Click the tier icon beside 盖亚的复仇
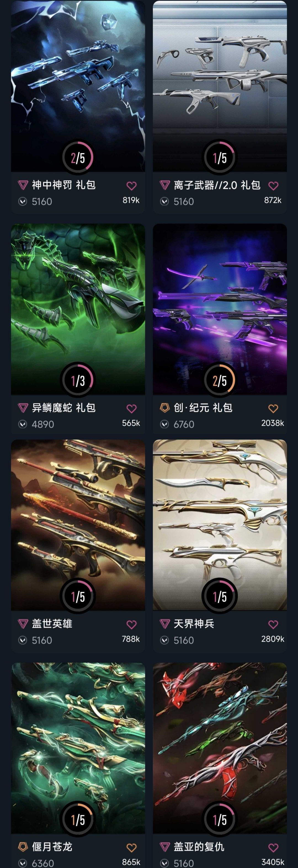 tap(164, 847)
